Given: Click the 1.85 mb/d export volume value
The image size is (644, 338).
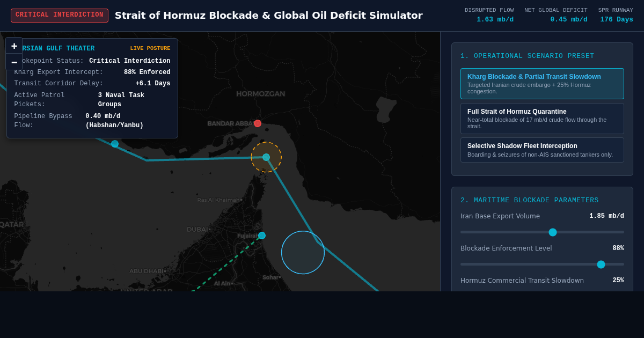Looking at the screenshot, I should pyautogui.click(x=606, y=216).
